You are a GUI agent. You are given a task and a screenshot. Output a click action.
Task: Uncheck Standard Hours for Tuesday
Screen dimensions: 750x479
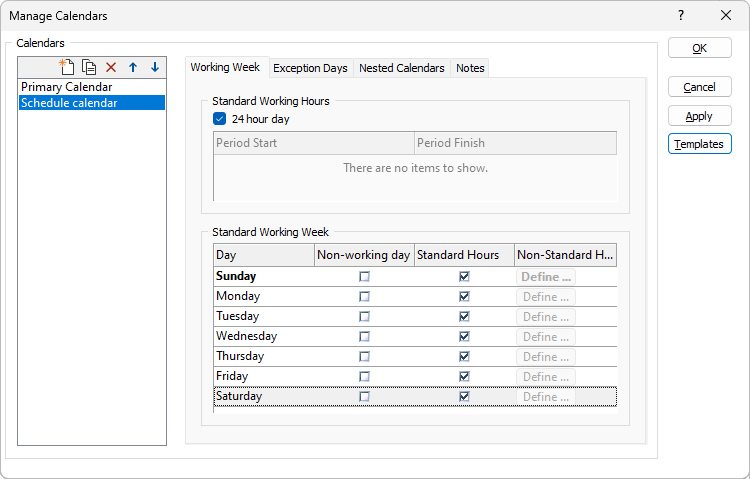coord(464,317)
